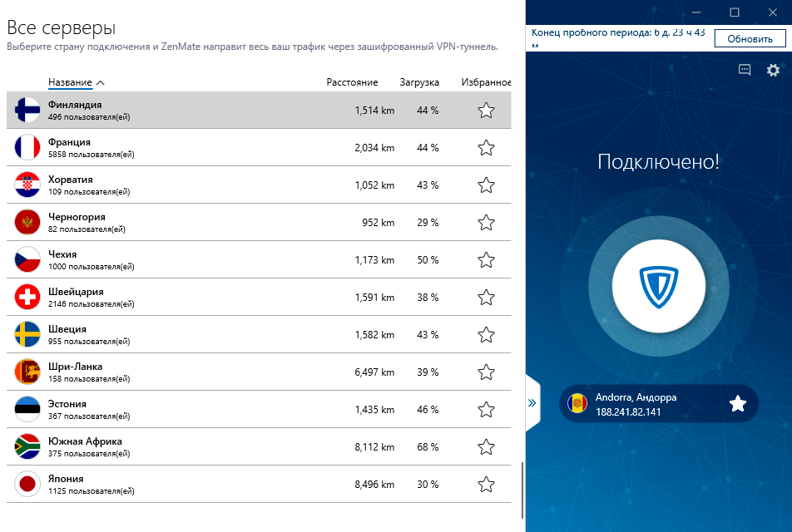This screenshot has height=532, width=792.
Task: Click the 952 km distance value
Action: point(379,223)
